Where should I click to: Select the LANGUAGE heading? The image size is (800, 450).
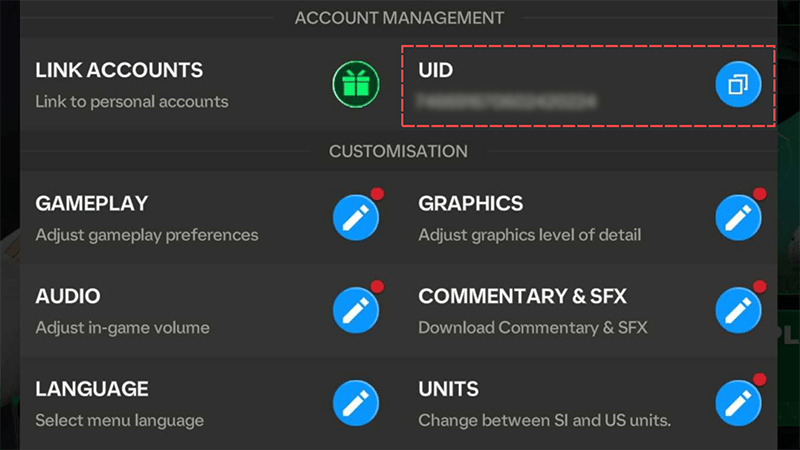coord(92,389)
